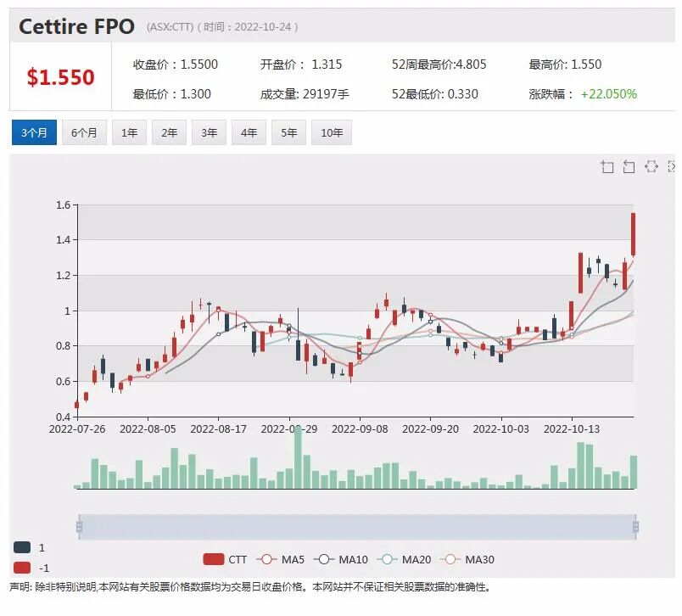Click the 最高价: 1.550 value
This screenshot has width=682, height=616.
[x=565, y=64]
